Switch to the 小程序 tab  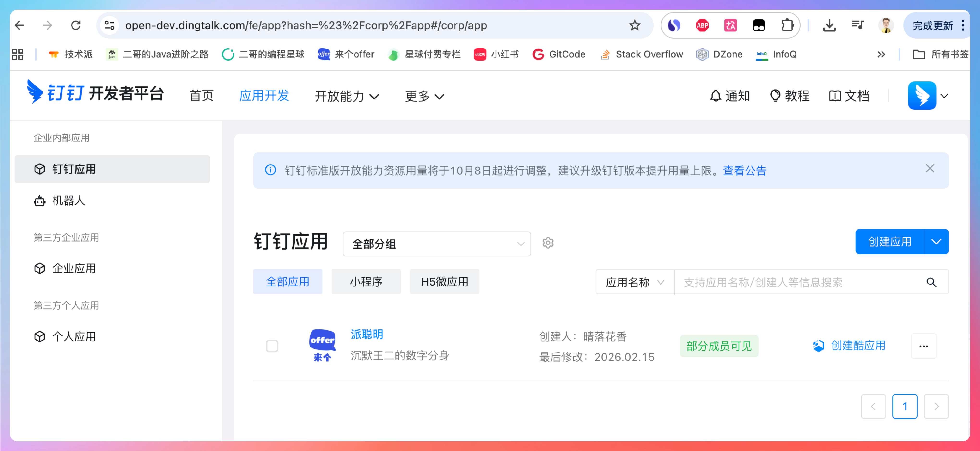tap(366, 282)
